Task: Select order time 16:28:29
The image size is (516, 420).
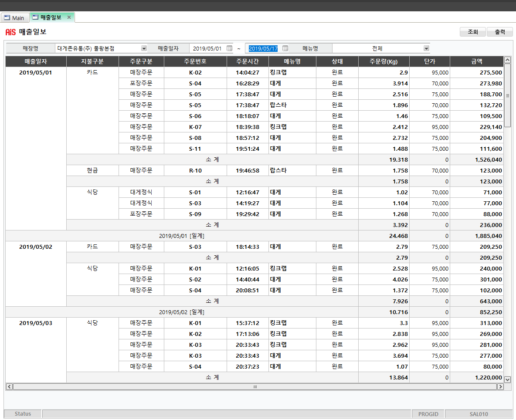Action: [248, 84]
